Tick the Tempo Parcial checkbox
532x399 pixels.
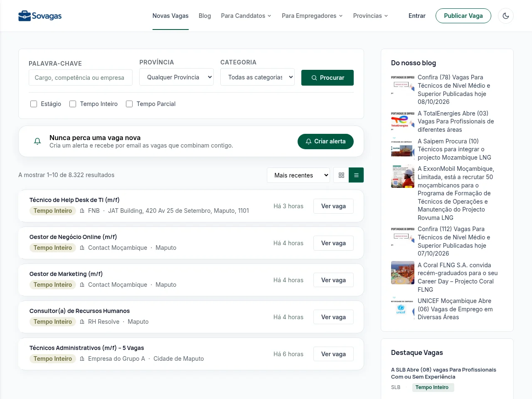click(129, 104)
